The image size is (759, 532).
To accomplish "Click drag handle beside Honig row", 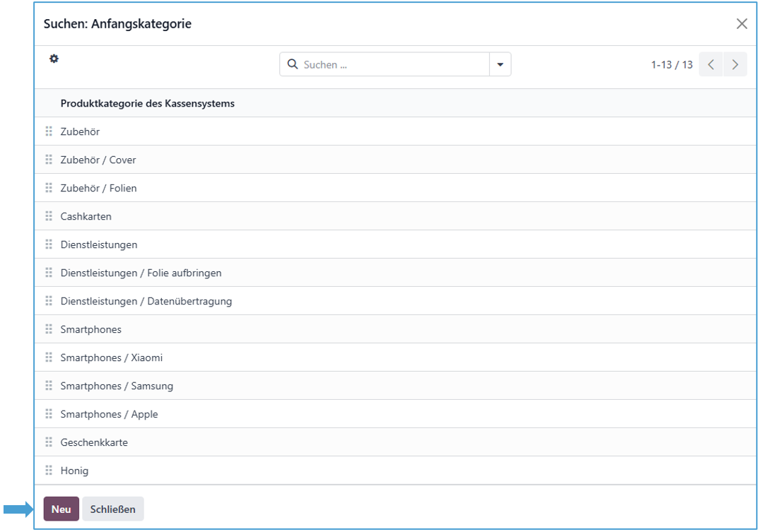I will [49, 471].
